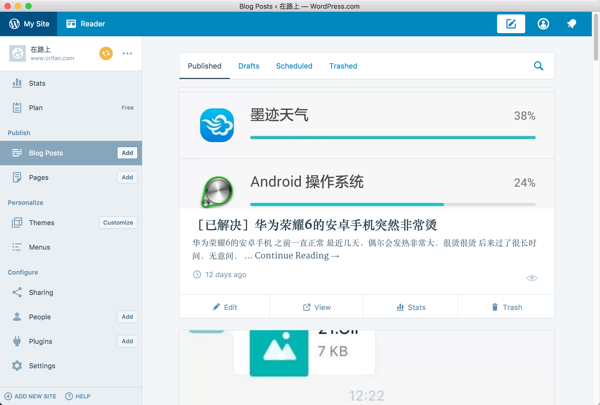Open Settings in the sidebar
Screen dimensions: 600x405
[x=71, y=366]
